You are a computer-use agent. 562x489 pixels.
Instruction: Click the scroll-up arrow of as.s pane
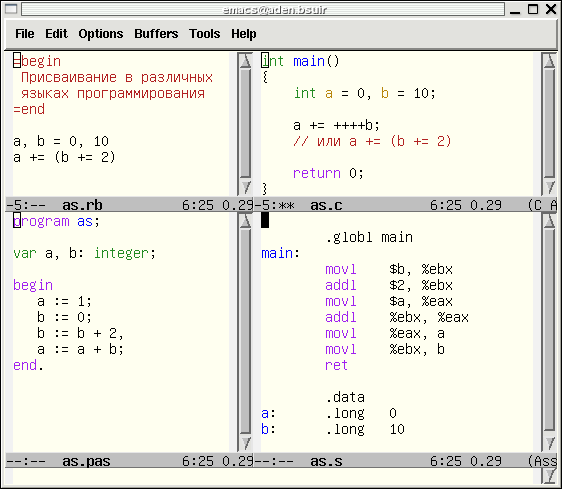coord(549,221)
